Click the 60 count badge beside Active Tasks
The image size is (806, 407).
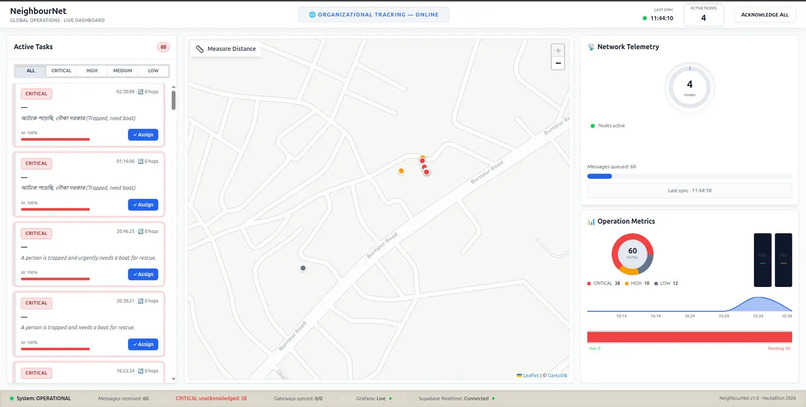[x=163, y=47]
